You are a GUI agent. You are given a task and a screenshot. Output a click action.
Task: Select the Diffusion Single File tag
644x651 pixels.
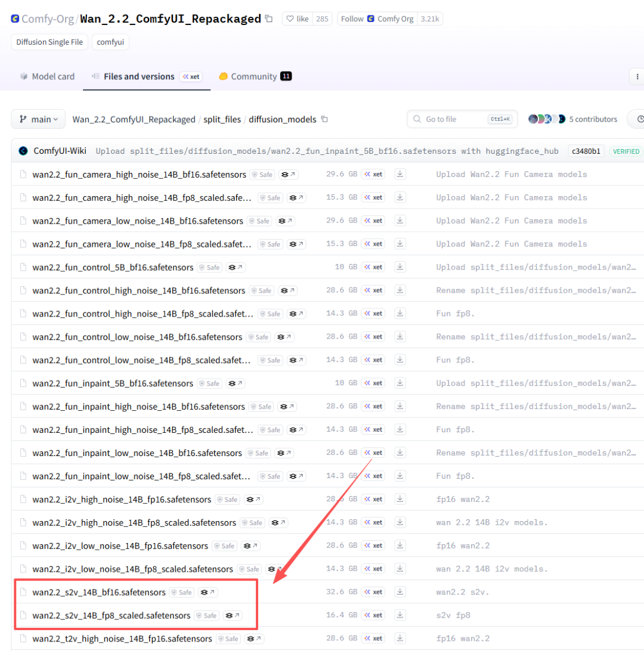point(49,42)
